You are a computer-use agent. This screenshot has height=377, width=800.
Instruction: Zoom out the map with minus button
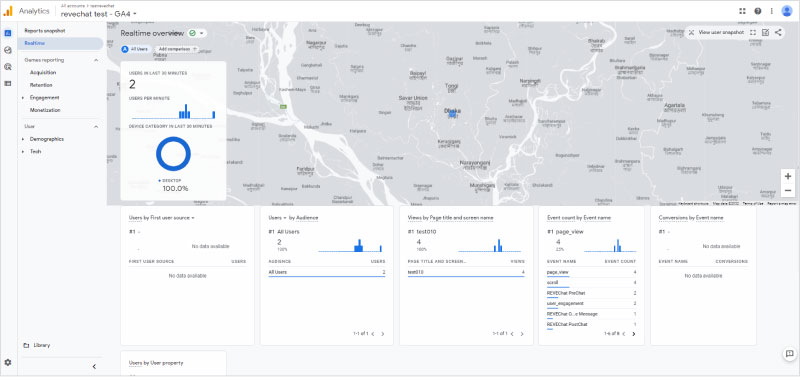coord(788,191)
